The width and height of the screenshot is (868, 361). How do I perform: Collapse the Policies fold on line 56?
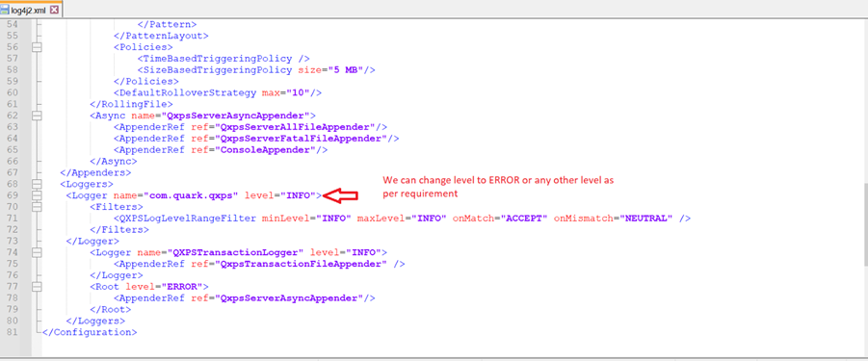(x=37, y=47)
